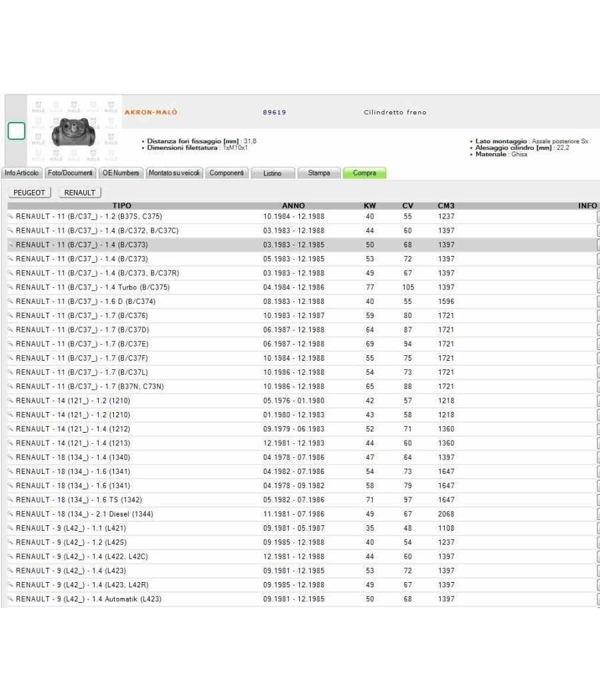
Task: Click magnifier icon for Renault 11 1.4 row with 53 kW
Action: pos(10,259)
